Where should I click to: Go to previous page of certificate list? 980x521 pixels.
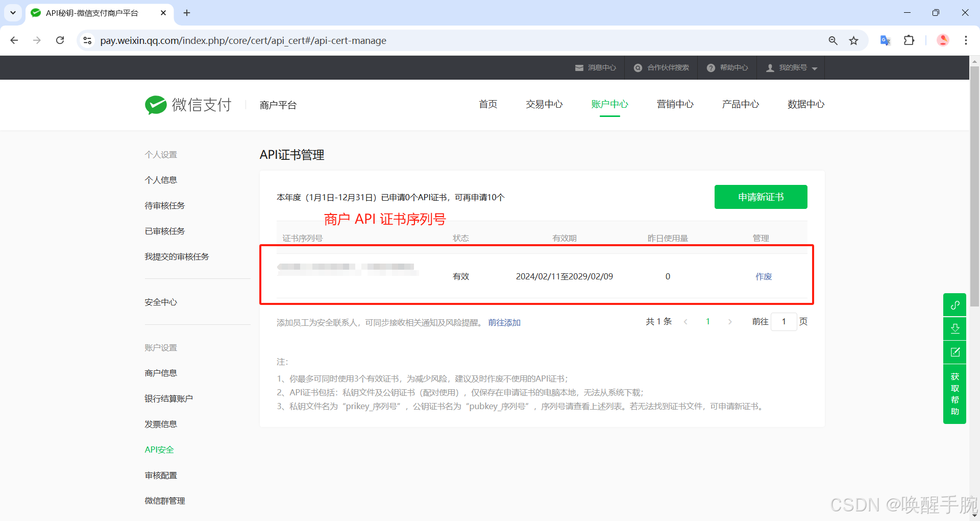(685, 322)
